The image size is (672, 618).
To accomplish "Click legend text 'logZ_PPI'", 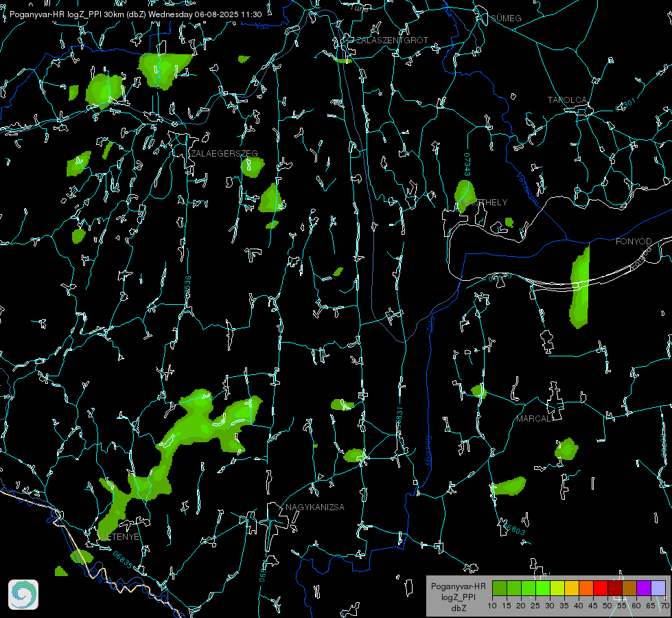I will pyautogui.click(x=459, y=597).
